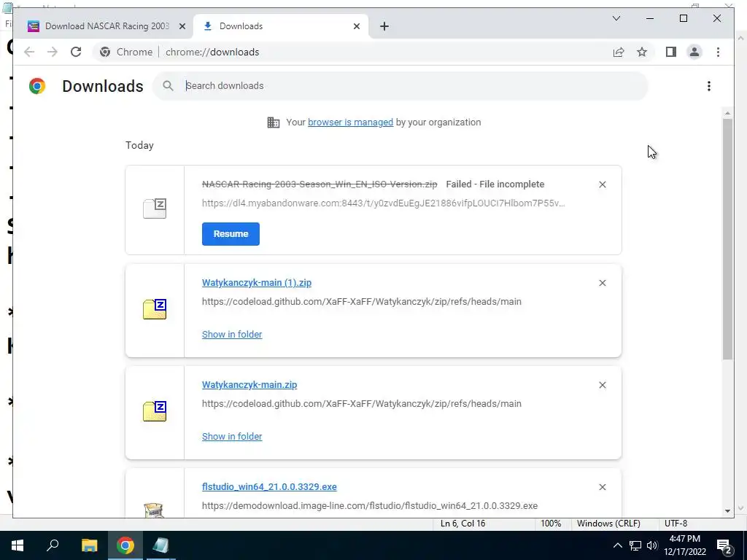
Task: Click the Search downloads field
Action: click(400, 86)
